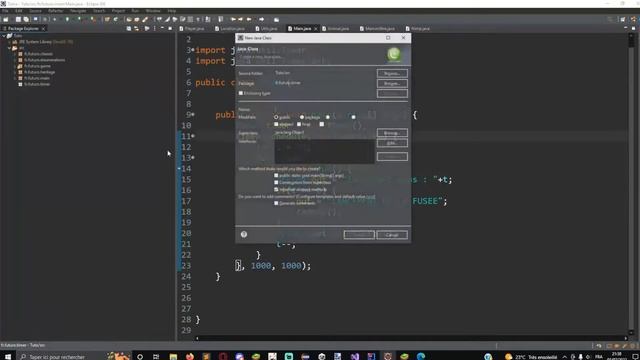640x360 pixels.
Task: Click the Debug toolbar icon
Action: [55, 19]
